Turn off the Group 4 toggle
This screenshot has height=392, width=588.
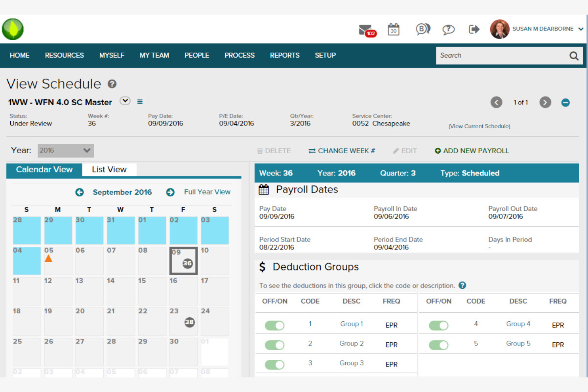tap(438, 325)
